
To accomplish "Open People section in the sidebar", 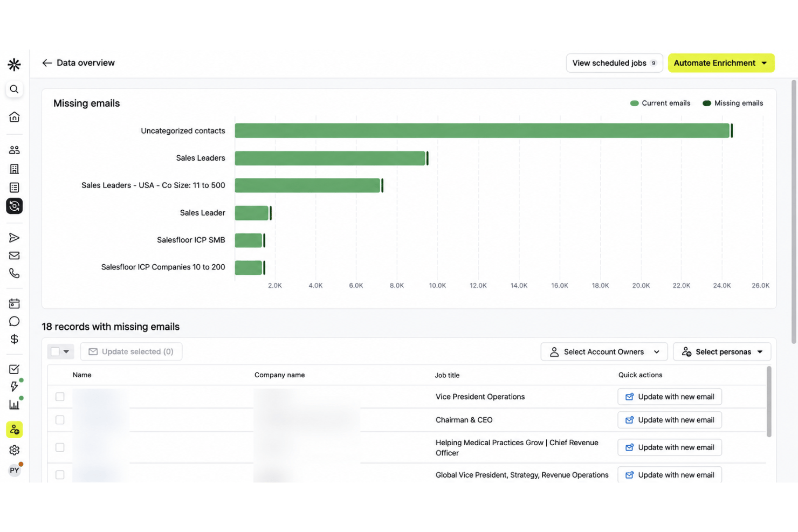I will [x=14, y=150].
